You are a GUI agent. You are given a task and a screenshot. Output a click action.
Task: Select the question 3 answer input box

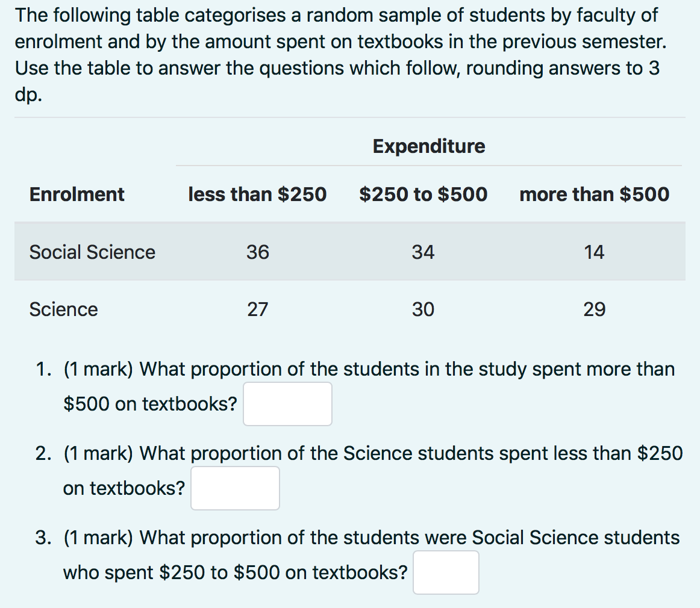[446, 572]
